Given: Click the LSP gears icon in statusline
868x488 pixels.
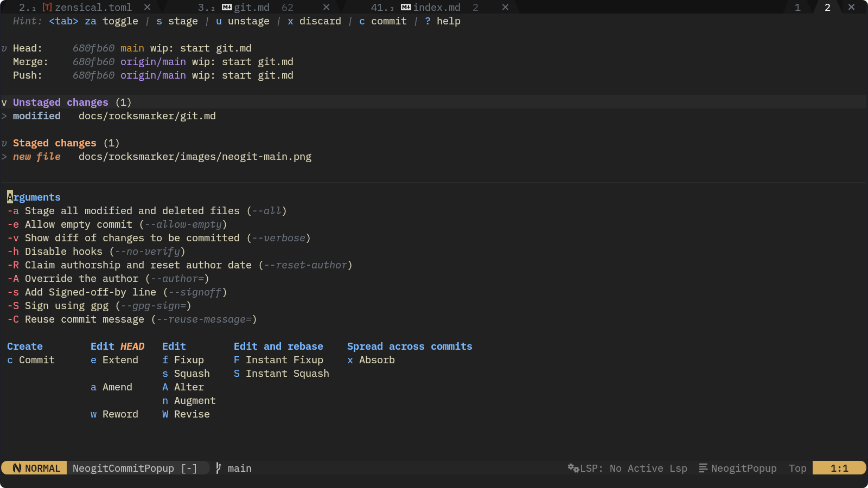Looking at the screenshot, I should (573, 468).
